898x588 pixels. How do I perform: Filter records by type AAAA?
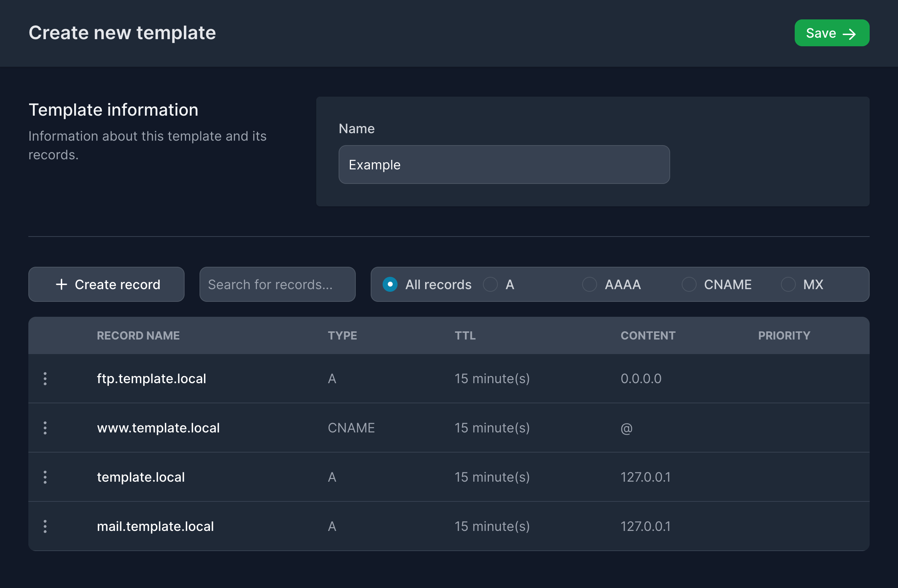coord(589,284)
